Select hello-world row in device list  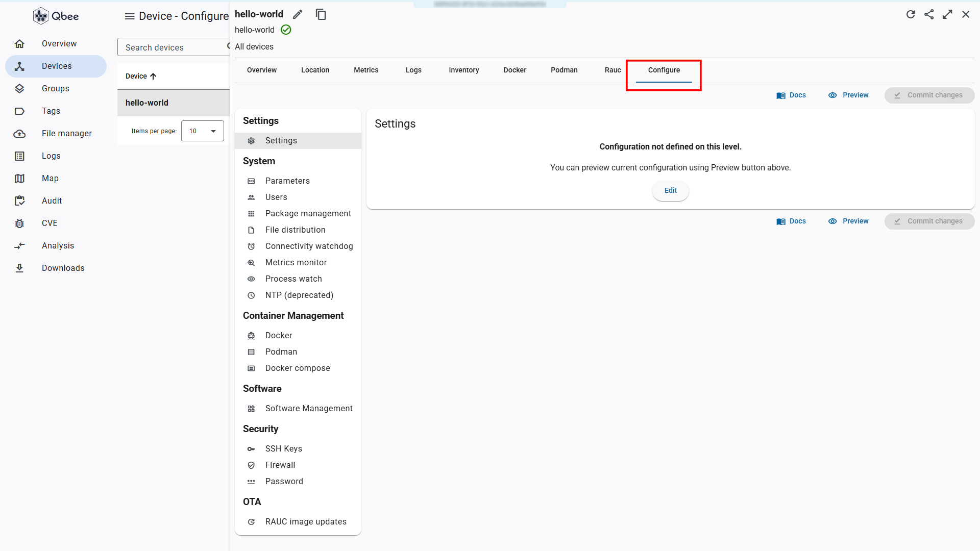174,103
